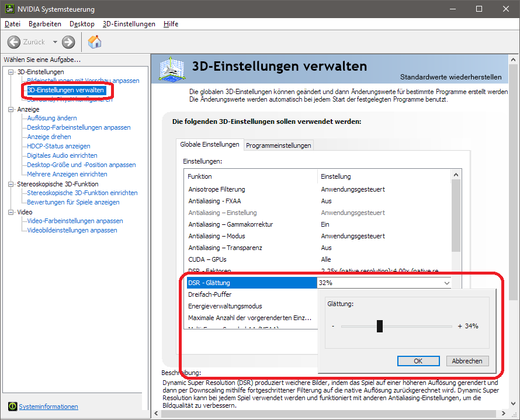Open the Bearbeiten menu
Screen dimensions: 520x420
coord(45,24)
